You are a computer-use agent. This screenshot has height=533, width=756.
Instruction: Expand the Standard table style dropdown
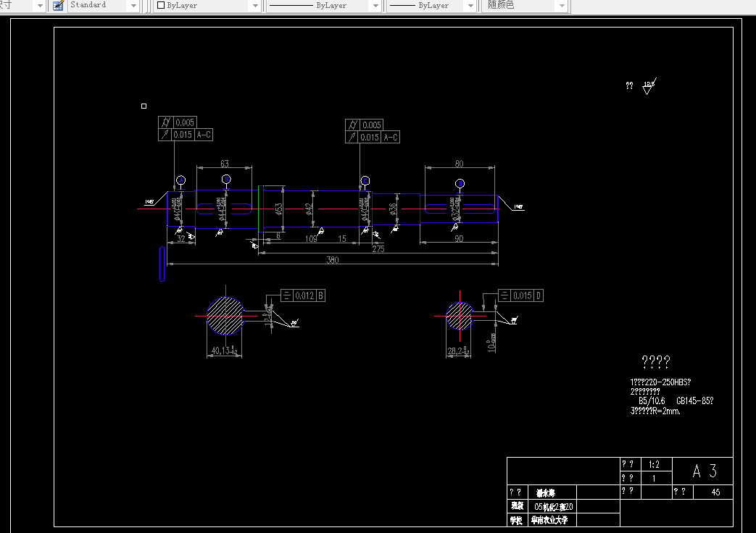(x=133, y=6)
